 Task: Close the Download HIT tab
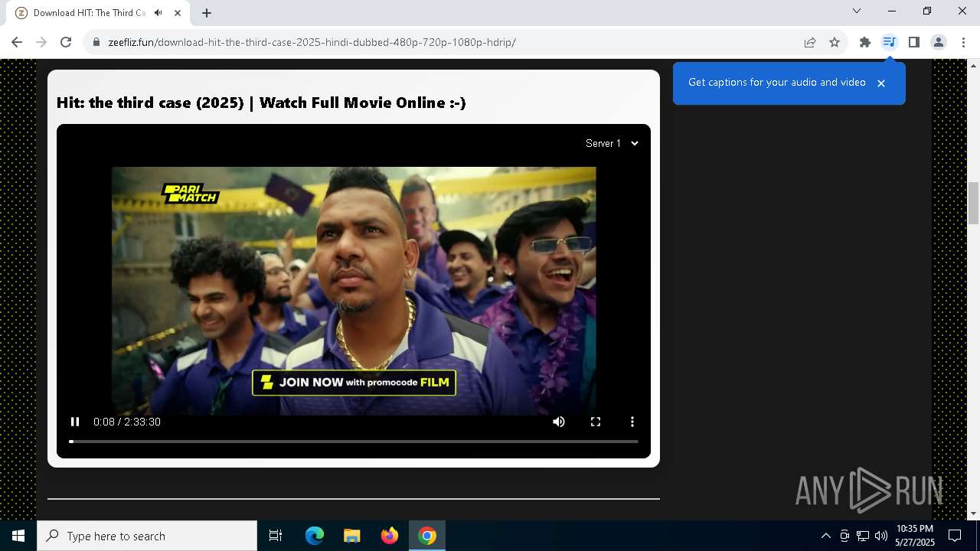coord(178,13)
